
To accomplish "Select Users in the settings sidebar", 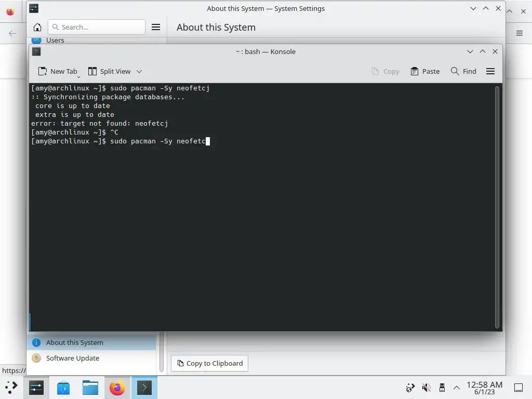I will tap(91, 40).
